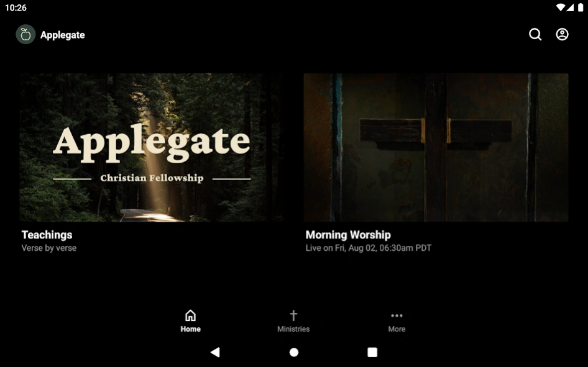588x367 pixels.
Task: Tap the 10:26 clock in status bar
Action: pyautogui.click(x=16, y=8)
